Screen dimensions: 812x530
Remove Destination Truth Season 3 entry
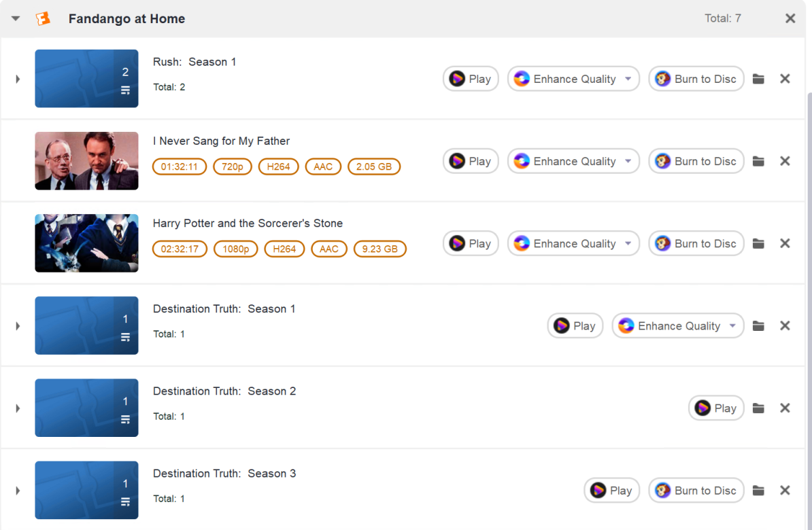[x=785, y=490]
